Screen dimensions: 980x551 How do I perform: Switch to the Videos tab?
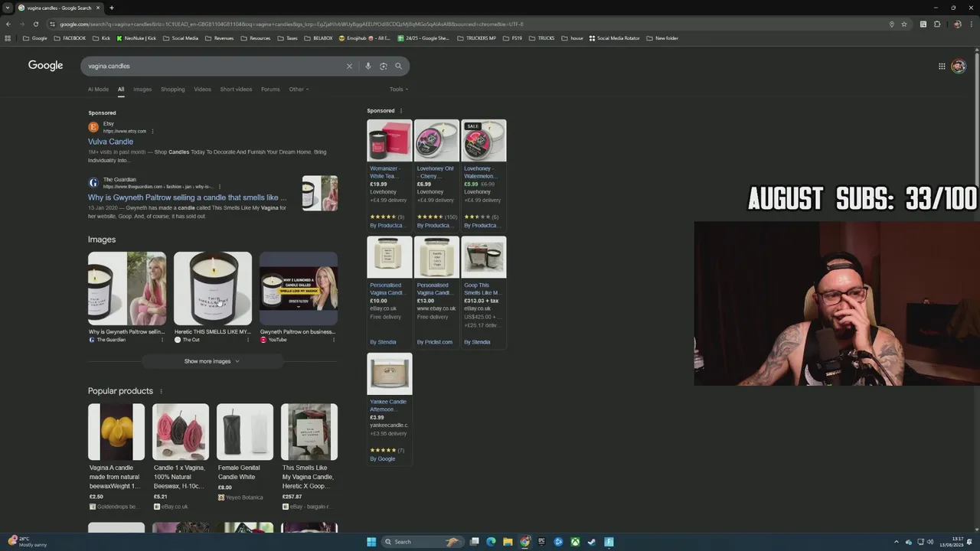202,89
